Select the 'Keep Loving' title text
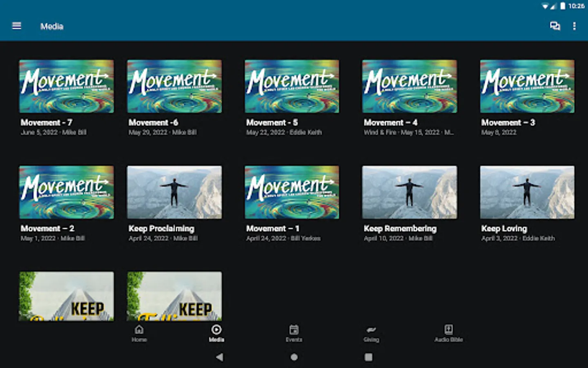Image resolution: width=588 pixels, height=368 pixels. coord(504,229)
